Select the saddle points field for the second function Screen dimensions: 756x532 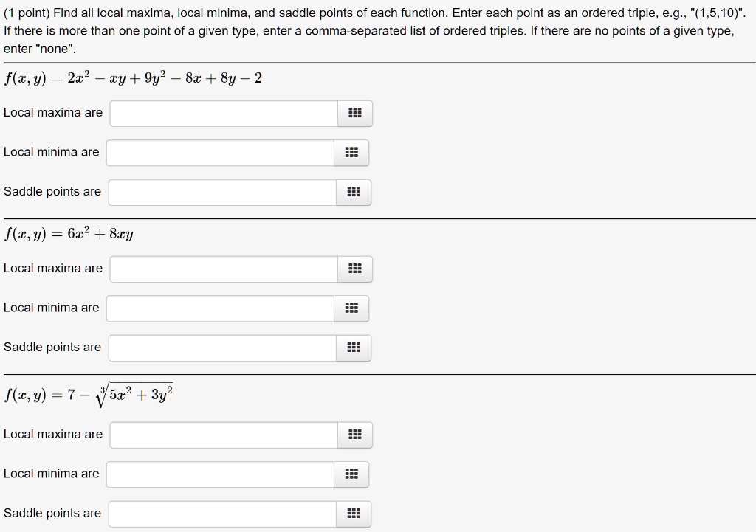point(222,348)
